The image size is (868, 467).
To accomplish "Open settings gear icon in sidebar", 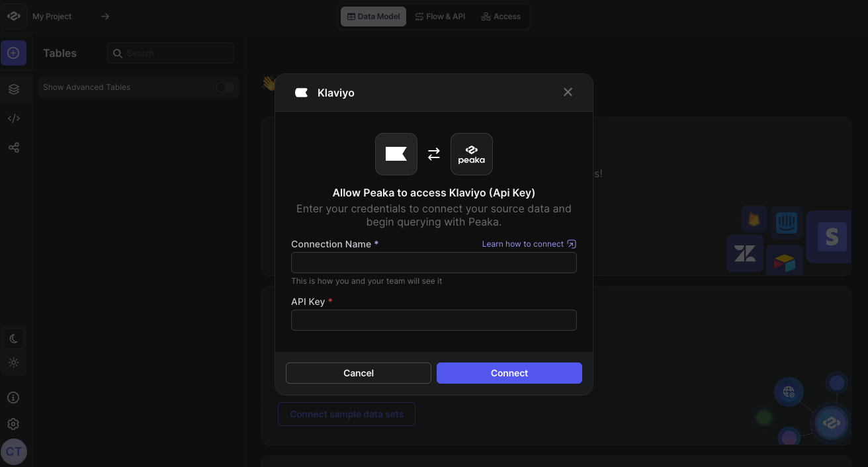I will pos(13,424).
